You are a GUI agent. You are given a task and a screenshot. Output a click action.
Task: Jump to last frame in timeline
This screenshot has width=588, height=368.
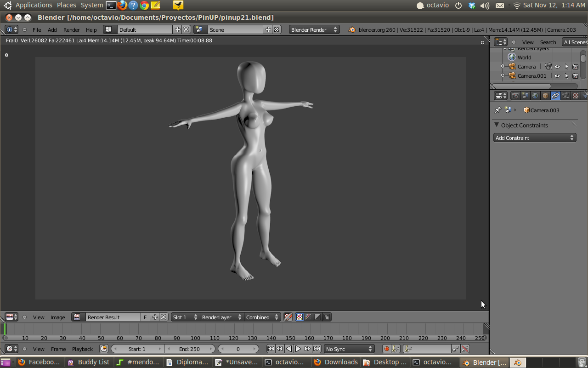(317, 349)
